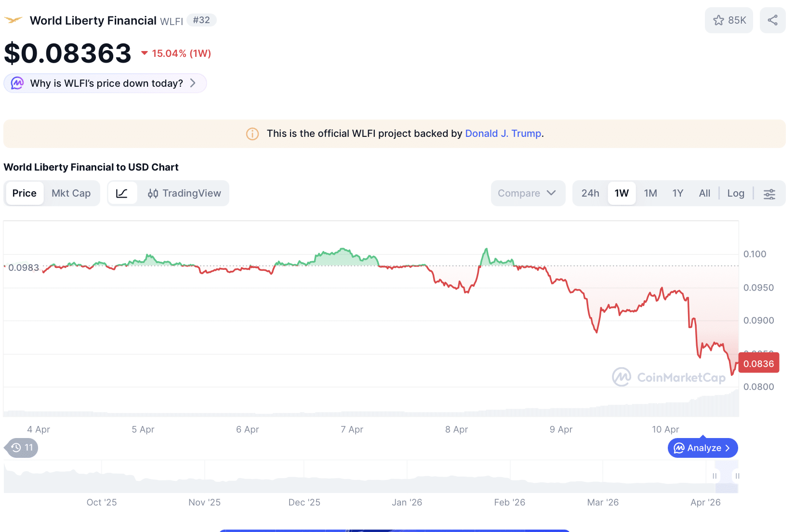This screenshot has height=532, width=795.
Task: Select the 24h timeframe tab
Action: click(590, 193)
